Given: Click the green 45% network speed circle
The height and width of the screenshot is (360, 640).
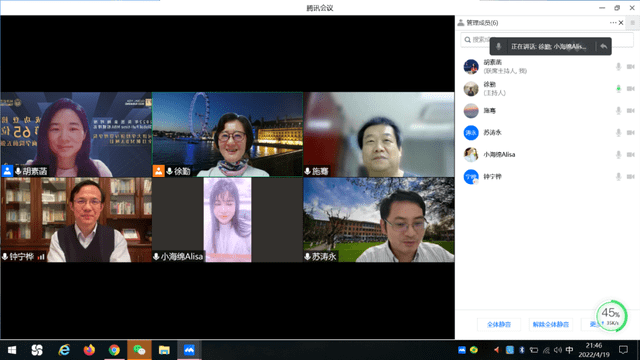Looking at the screenshot, I should pos(611,316).
